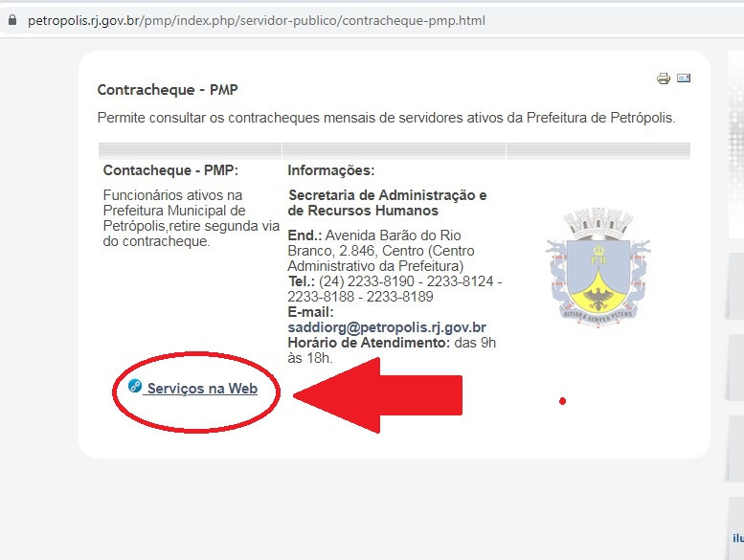Open the saddiorg@petropolis.rj.gov.br email link
The width and height of the screenshot is (744, 560).
[387, 327]
